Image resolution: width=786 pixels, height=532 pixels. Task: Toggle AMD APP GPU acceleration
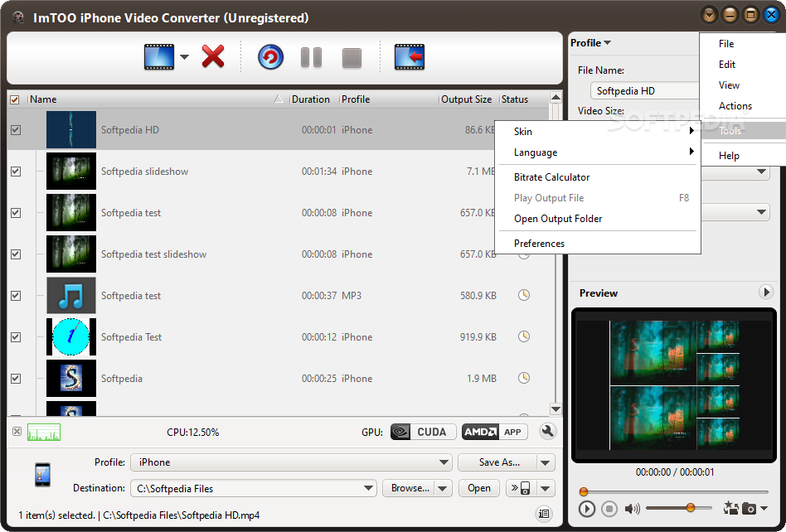(495, 432)
